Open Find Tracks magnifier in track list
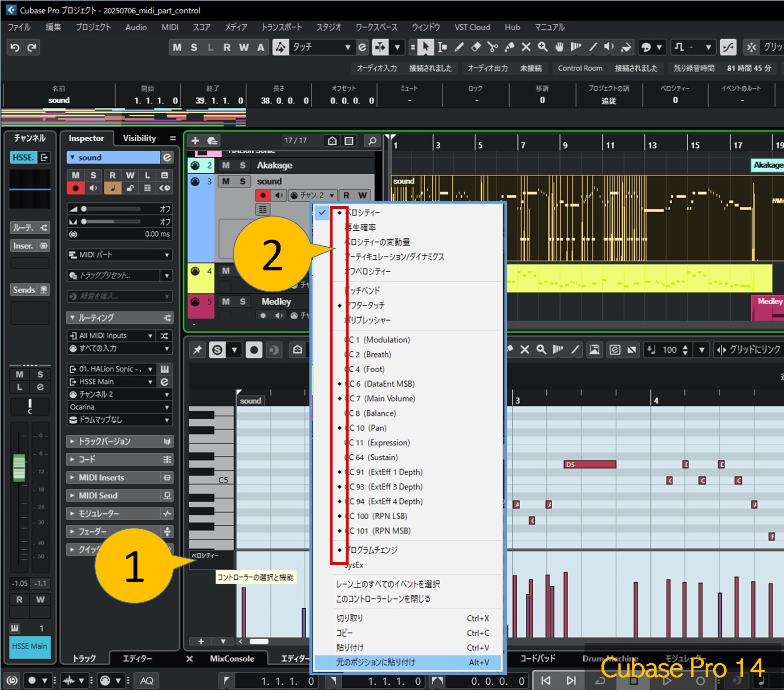The height and width of the screenshot is (690, 784). click(372, 141)
